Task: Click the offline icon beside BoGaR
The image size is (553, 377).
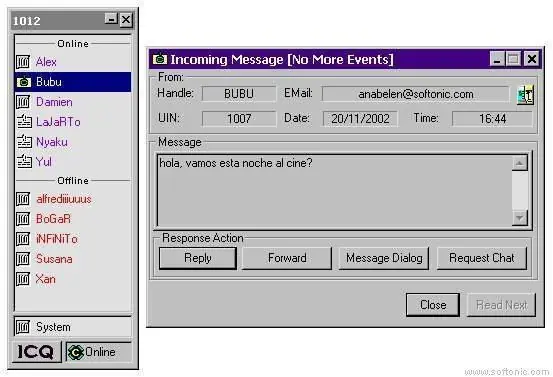Action: point(23,219)
